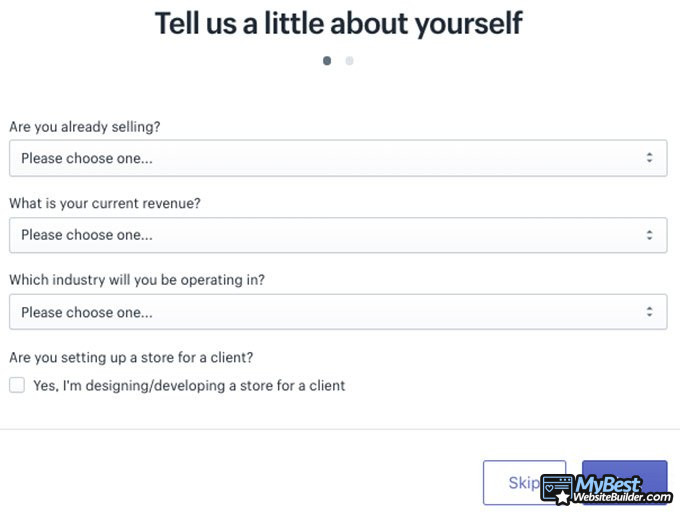Tick the designing/developing store for client checkbox
680x512 pixels.
[17, 385]
